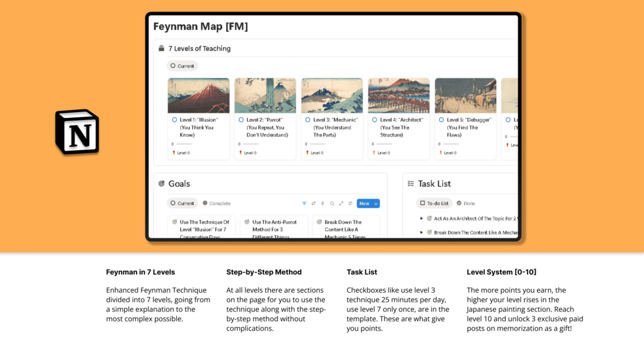Switch to the Complete tab in Goals

coord(217,203)
